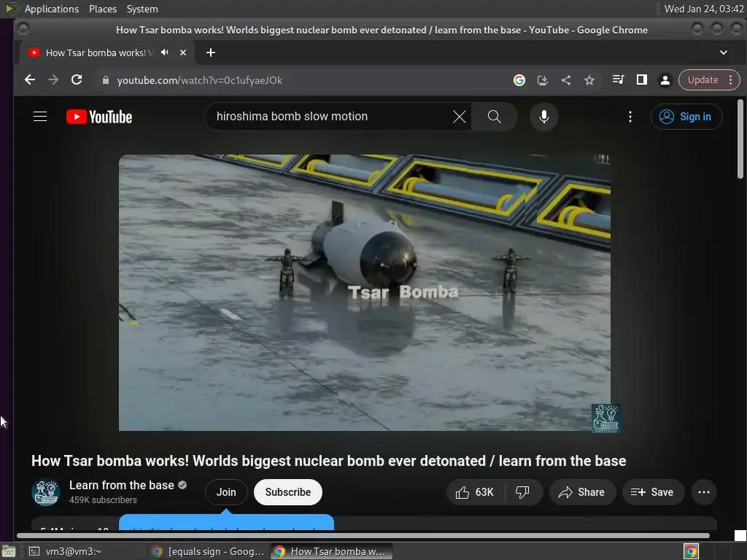Viewport: 747px width, 560px height.
Task: Bookmark this page with star
Action: (x=589, y=80)
